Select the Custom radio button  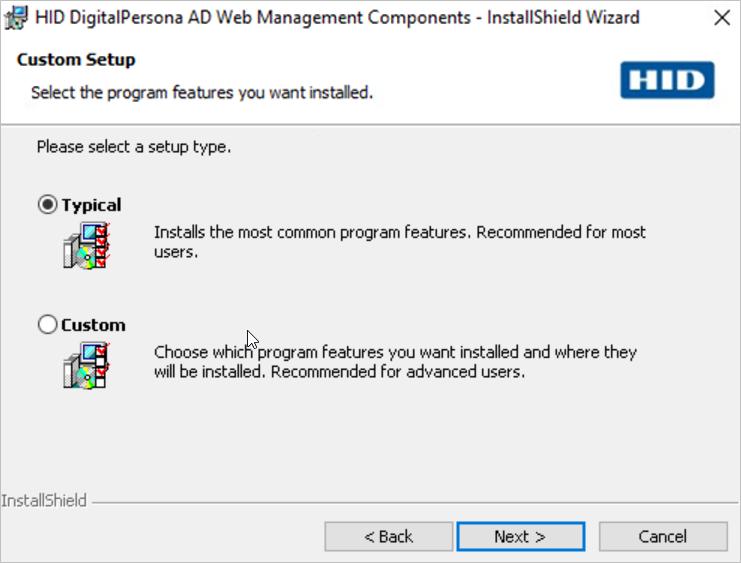coord(48,325)
